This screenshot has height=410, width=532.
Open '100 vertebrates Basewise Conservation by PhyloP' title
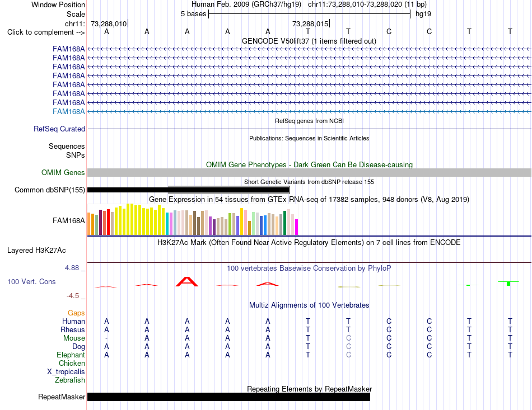coord(309,268)
